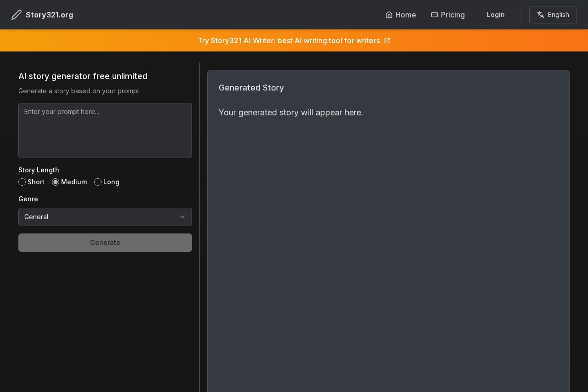The image size is (588, 392).
Task: Click the credit card icon beside Pricing
Action: 434,15
